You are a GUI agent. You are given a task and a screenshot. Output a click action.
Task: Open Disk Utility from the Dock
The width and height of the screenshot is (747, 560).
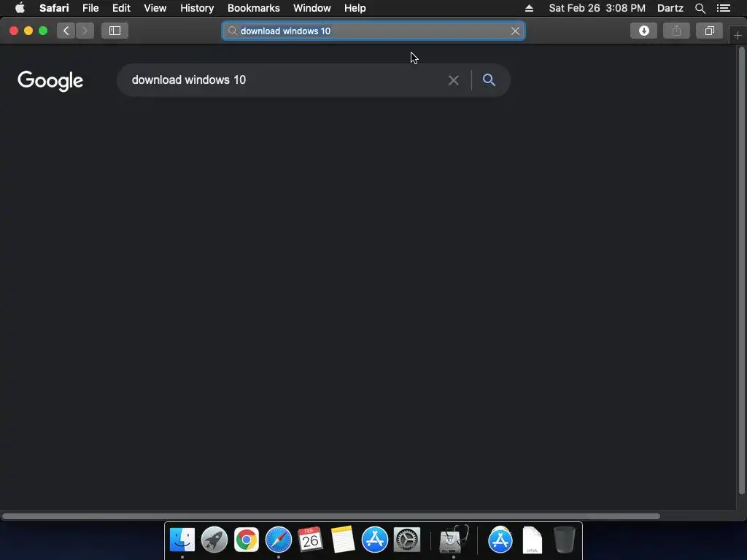[x=453, y=540]
